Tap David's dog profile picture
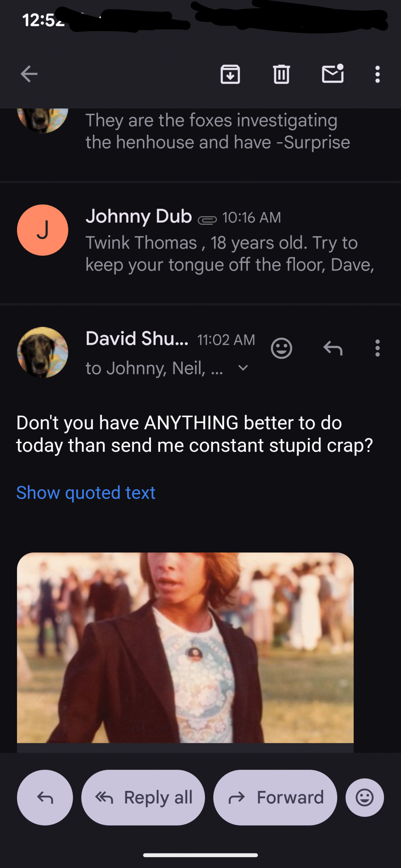401x868 pixels. pos(43,352)
